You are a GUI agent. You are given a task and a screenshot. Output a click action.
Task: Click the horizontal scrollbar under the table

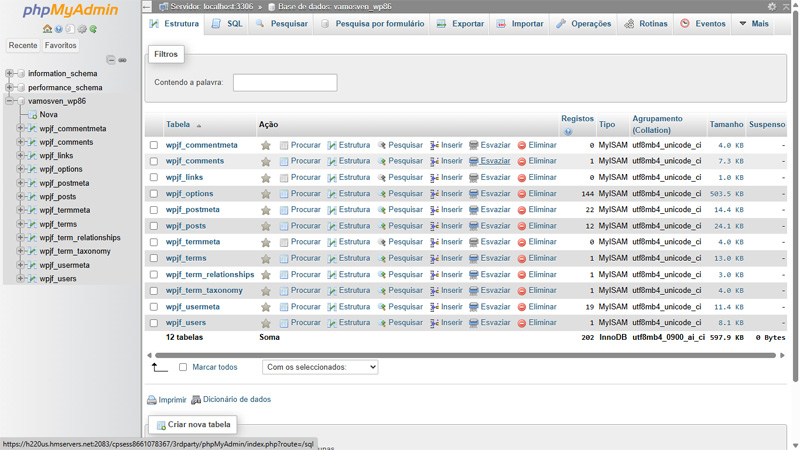(465, 355)
